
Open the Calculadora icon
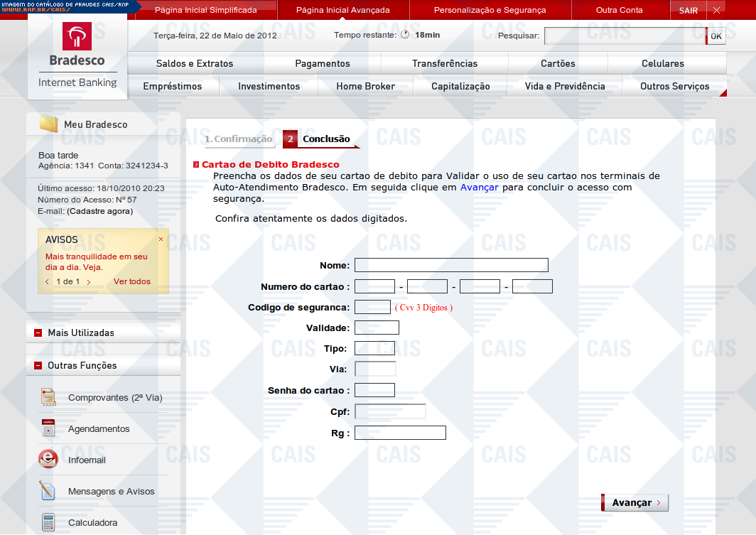click(x=48, y=522)
